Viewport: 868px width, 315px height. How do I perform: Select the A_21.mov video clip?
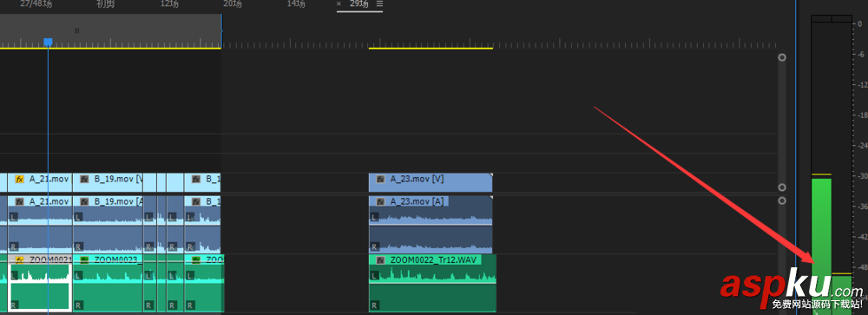(x=40, y=183)
